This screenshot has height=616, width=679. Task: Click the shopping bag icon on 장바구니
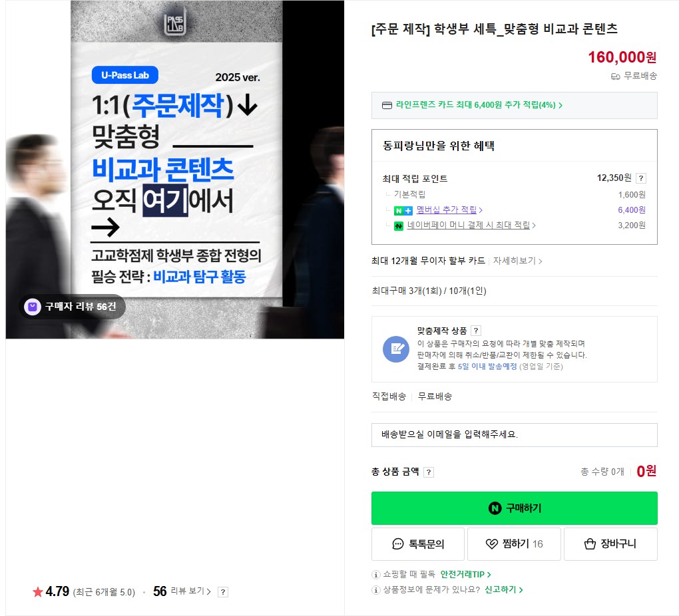[590, 543]
